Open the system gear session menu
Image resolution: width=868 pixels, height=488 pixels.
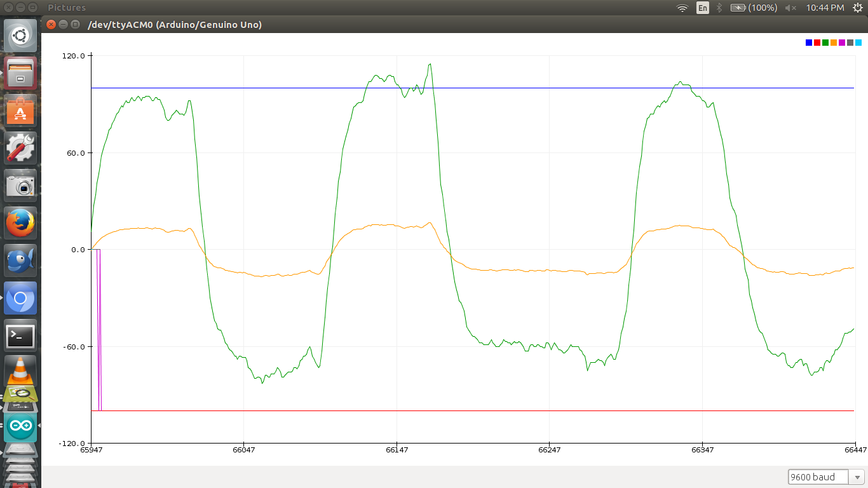point(857,8)
